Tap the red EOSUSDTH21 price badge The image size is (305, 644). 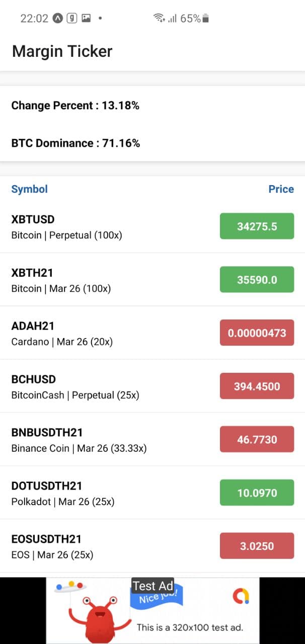(257, 546)
